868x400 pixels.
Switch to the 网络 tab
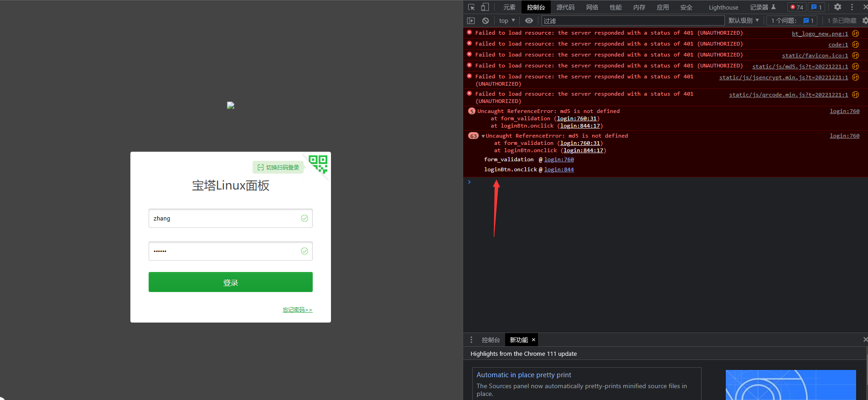[592, 7]
